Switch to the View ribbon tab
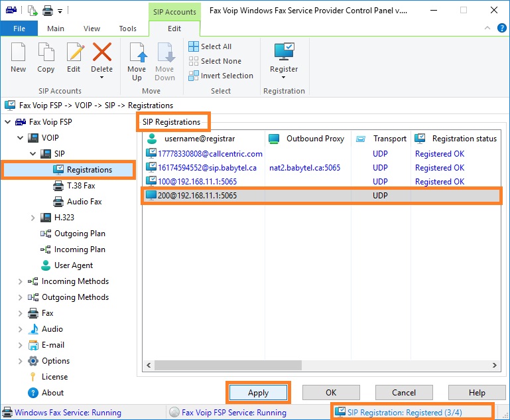 pyautogui.click(x=92, y=29)
